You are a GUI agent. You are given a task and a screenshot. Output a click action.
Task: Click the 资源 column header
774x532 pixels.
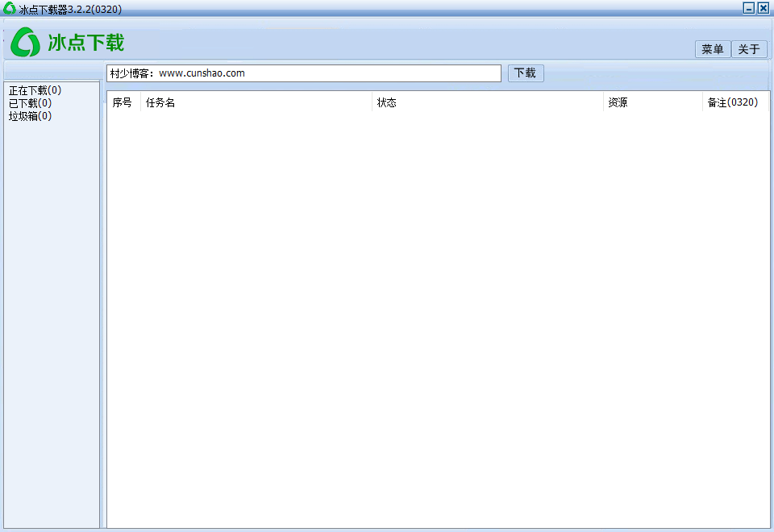tap(618, 102)
